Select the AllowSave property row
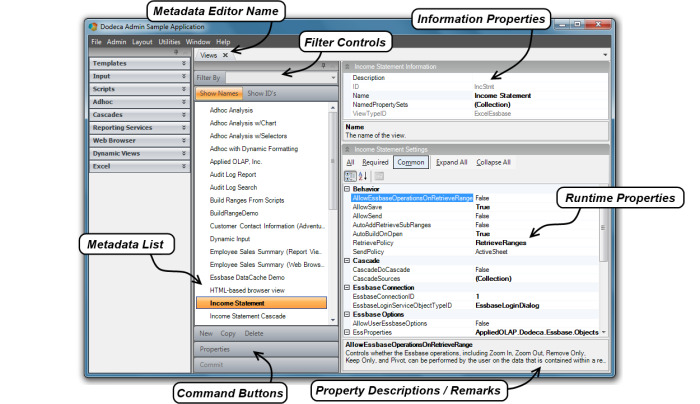 475,207
